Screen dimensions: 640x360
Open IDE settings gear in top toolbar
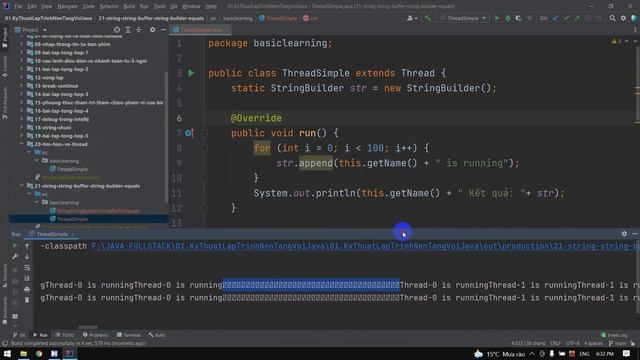[623, 18]
